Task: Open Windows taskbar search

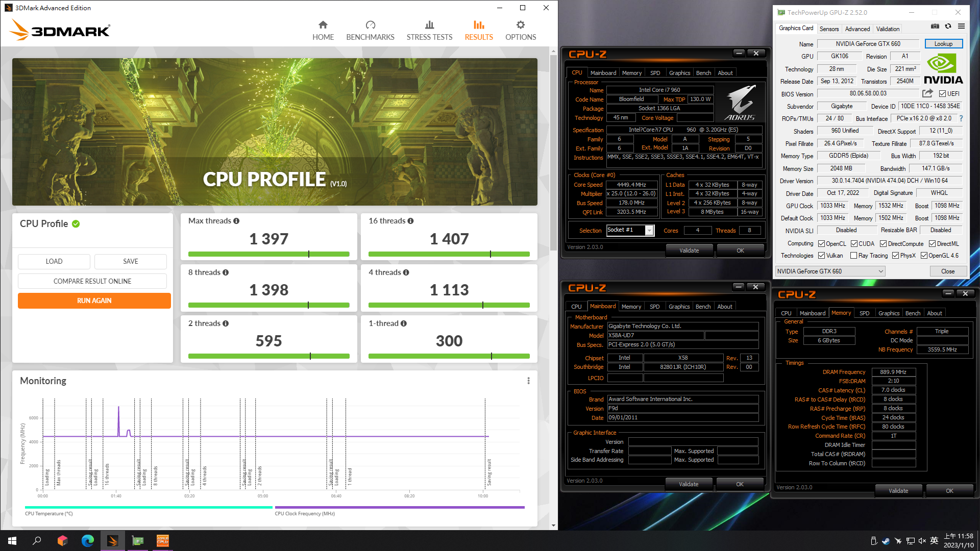Action: coord(37,541)
